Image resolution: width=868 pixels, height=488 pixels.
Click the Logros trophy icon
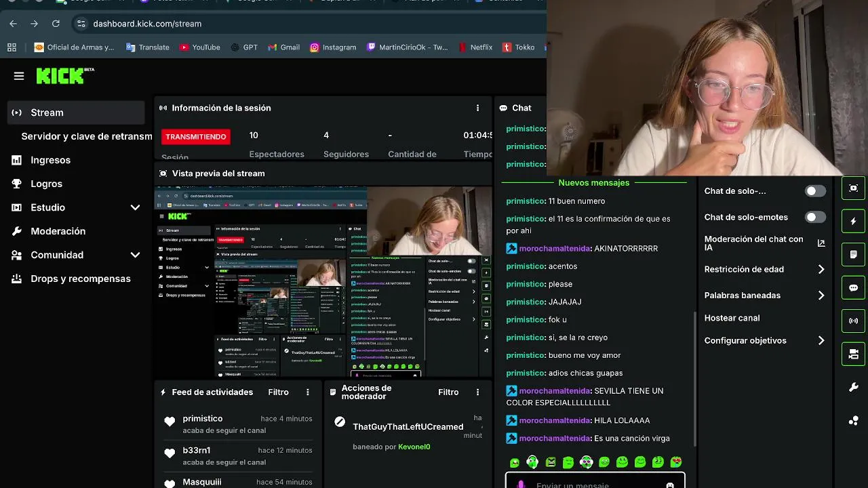point(17,184)
